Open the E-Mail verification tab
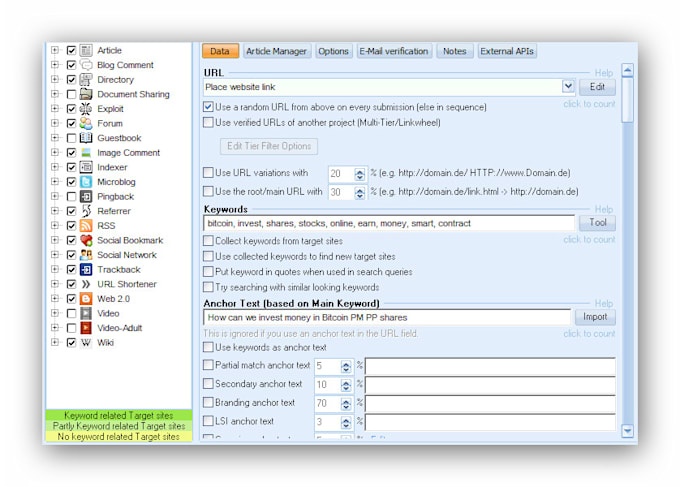This screenshot has width=680, height=487. [394, 51]
